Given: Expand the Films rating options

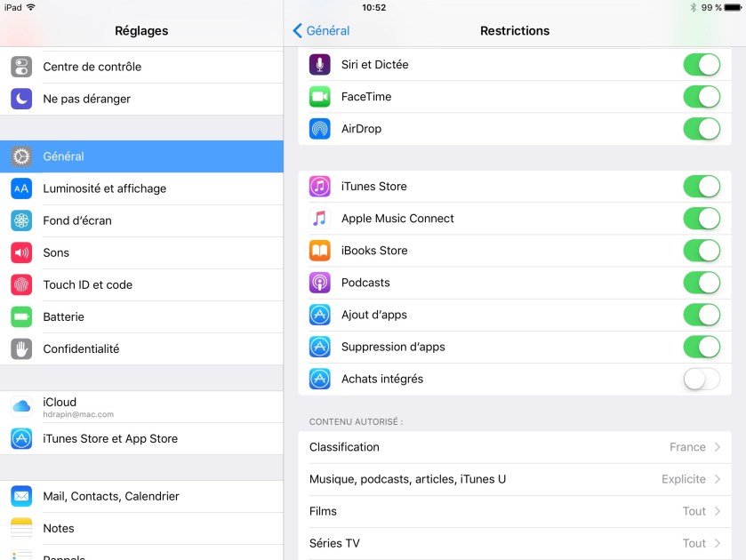Looking at the screenshot, I should [x=514, y=511].
